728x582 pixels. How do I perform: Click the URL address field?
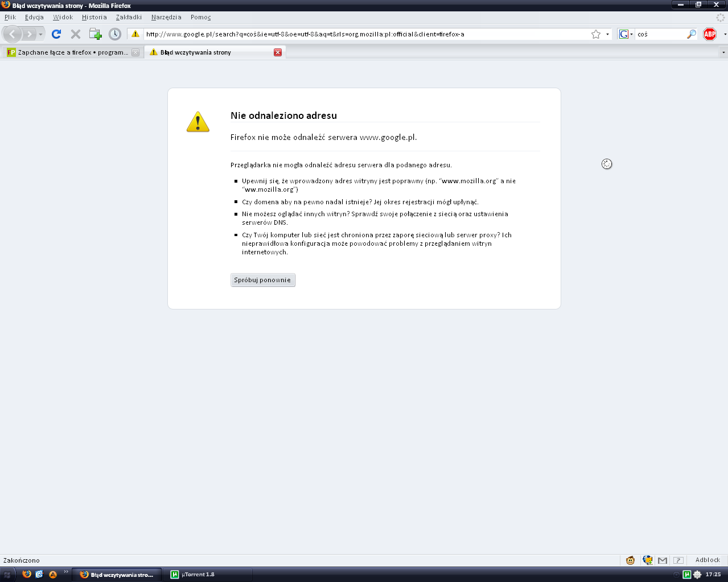366,34
